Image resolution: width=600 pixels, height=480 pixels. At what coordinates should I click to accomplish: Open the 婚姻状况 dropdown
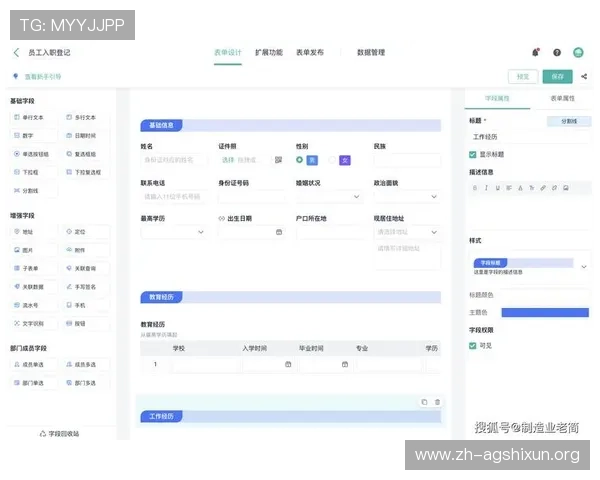pos(329,197)
